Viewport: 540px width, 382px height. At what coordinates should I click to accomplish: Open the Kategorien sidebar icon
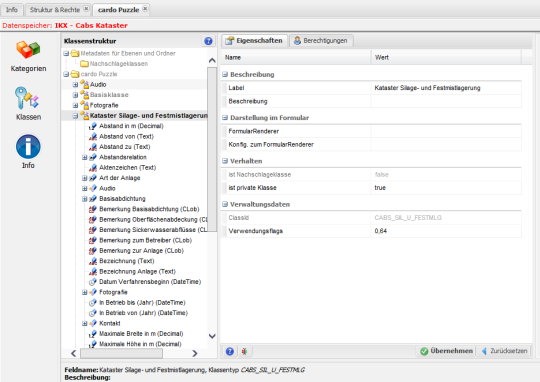28,50
